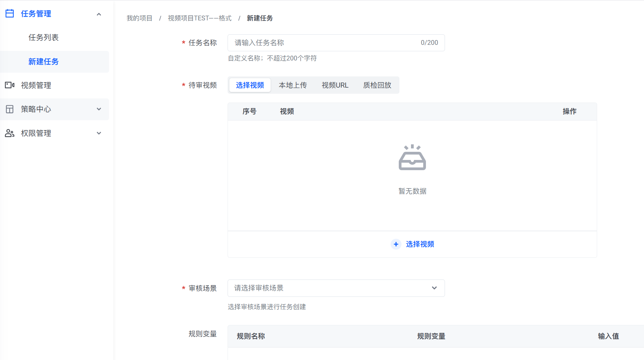Click the 规则变量 column header

tap(431, 336)
